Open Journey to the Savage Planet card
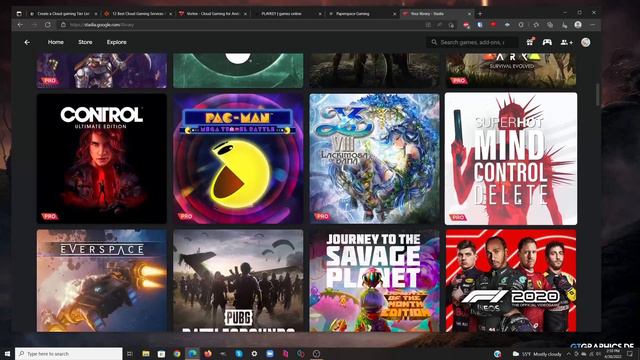The height and width of the screenshot is (360, 640). point(374,280)
